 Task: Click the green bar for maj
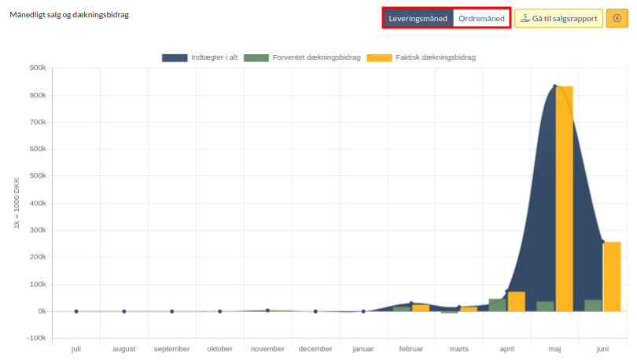coord(545,307)
